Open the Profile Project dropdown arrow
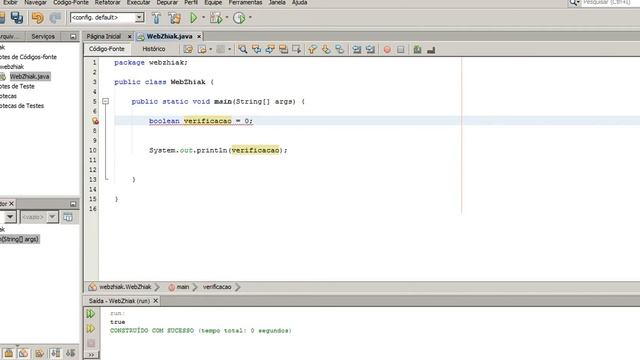640x360 pixels. pyautogui.click(x=250, y=18)
